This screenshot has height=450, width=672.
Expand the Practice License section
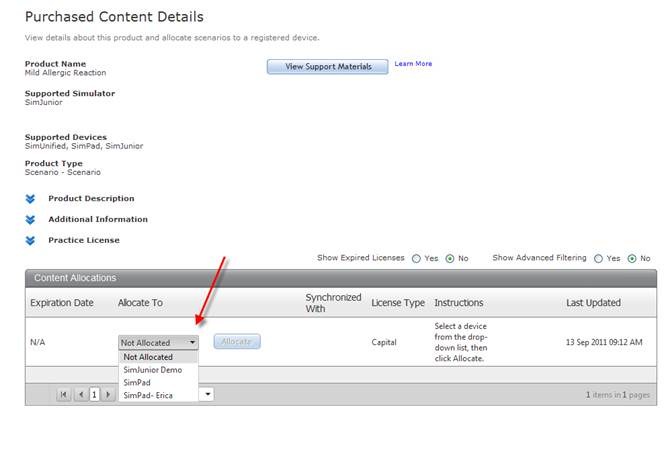[x=30, y=241]
